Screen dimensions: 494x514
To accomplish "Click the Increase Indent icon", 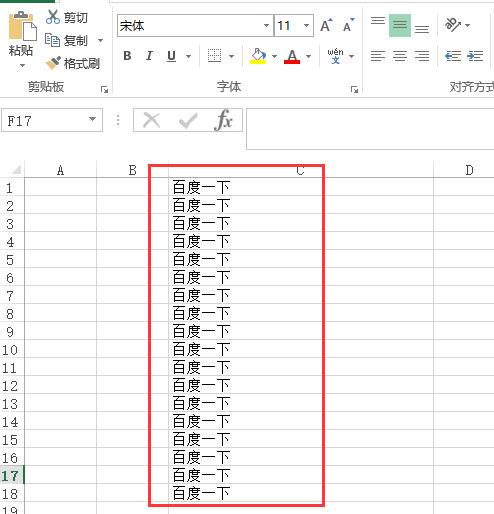I will (x=475, y=56).
